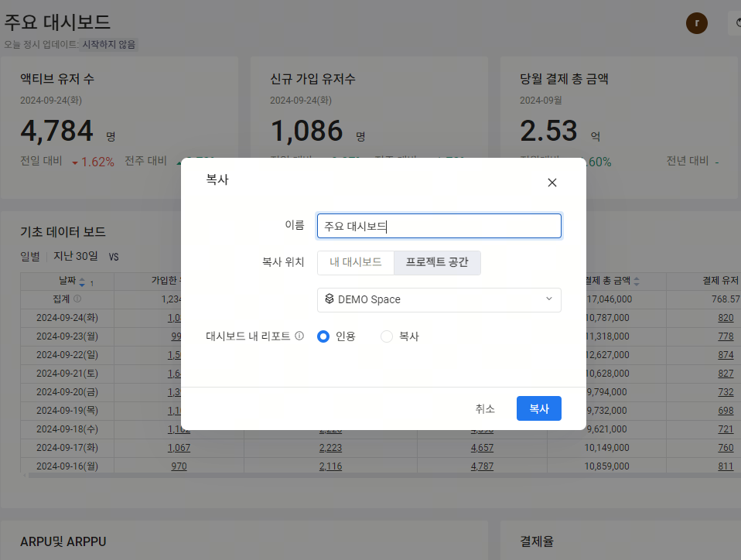Click the 2024-09-21(토) date cell
741x560 pixels.
coord(67,374)
